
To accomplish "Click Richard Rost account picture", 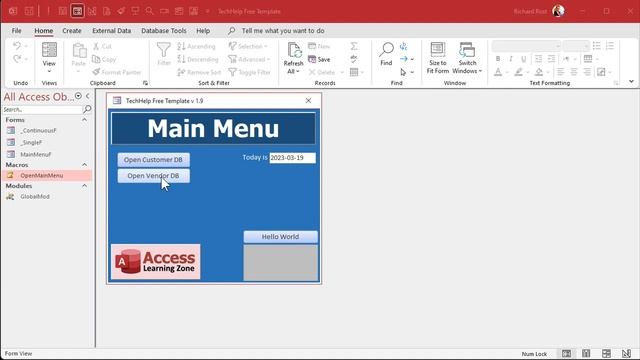I will [x=558, y=11].
